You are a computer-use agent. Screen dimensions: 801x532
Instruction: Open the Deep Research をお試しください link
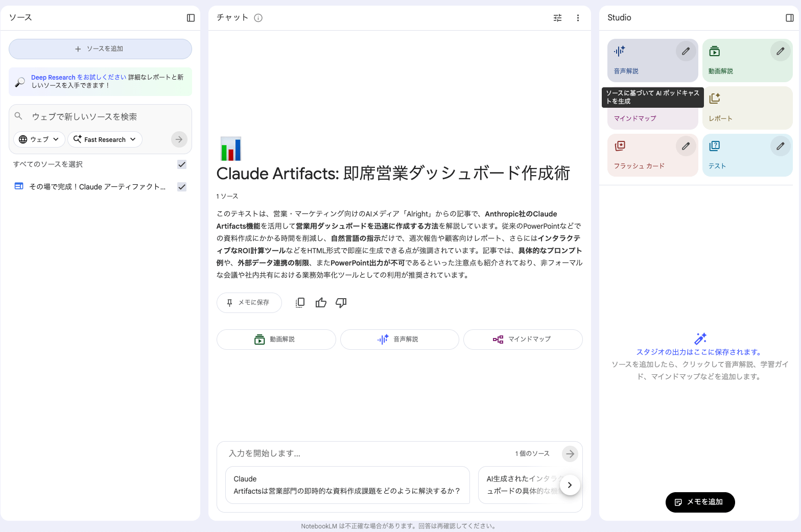[79, 77]
